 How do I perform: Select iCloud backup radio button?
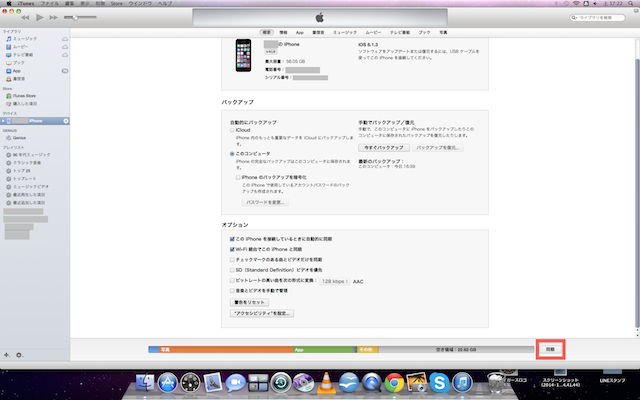(x=232, y=130)
